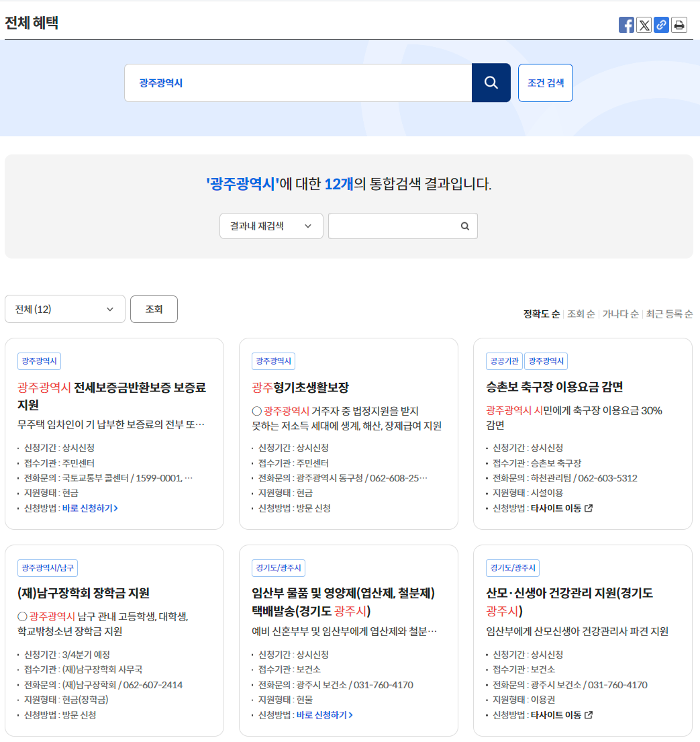The height and width of the screenshot is (742, 700).
Task: Open external site icon in 산모·신생아 card
Action: (589, 715)
